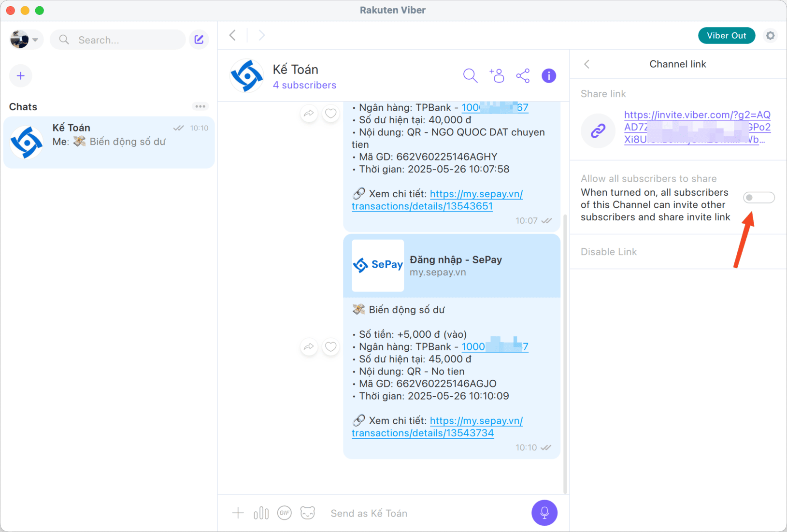Click the chain link icon beside share link

coord(598,130)
